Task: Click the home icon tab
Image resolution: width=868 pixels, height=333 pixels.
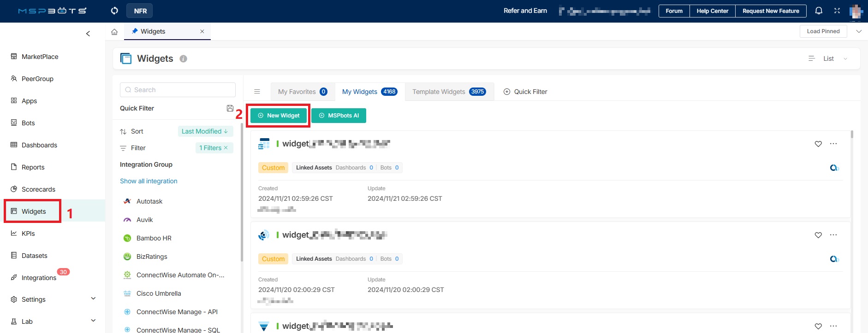Action: [x=114, y=32]
